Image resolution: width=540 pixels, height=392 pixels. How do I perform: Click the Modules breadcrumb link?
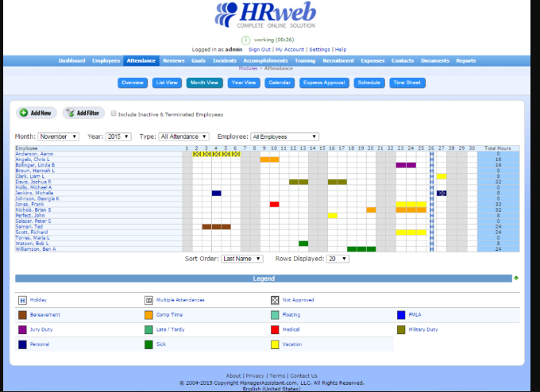(x=249, y=68)
